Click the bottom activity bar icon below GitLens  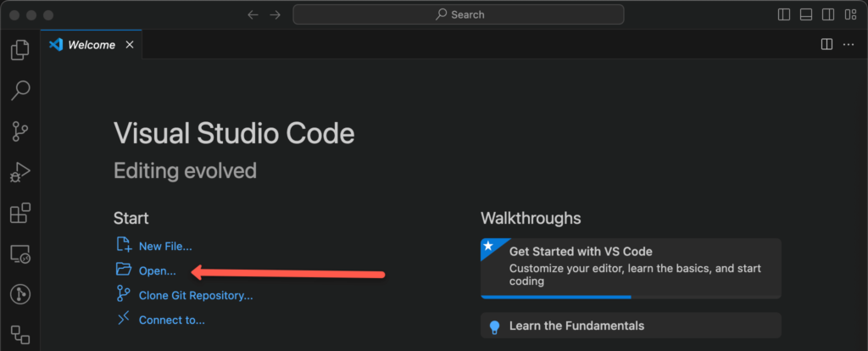(20, 334)
